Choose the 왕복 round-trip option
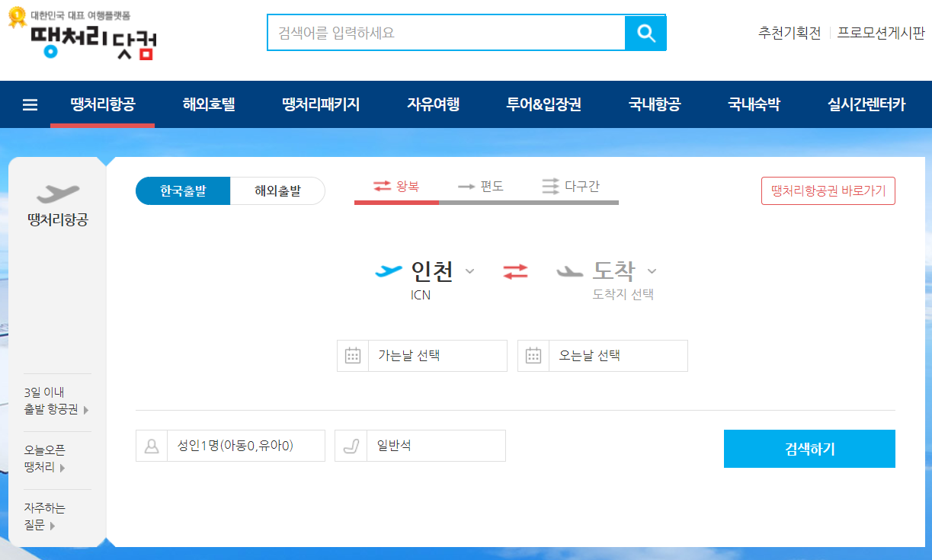932x560 pixels. (x=396, y=186)
